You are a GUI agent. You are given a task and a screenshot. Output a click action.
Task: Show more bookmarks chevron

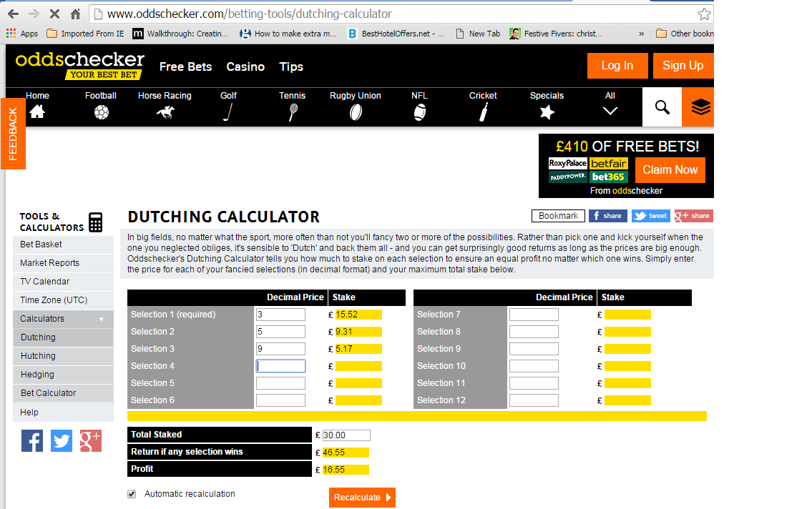641,34
